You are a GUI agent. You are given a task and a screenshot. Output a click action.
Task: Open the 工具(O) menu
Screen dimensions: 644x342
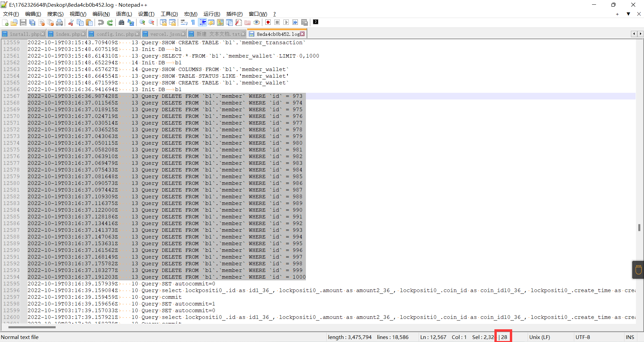tap(169, 14)
